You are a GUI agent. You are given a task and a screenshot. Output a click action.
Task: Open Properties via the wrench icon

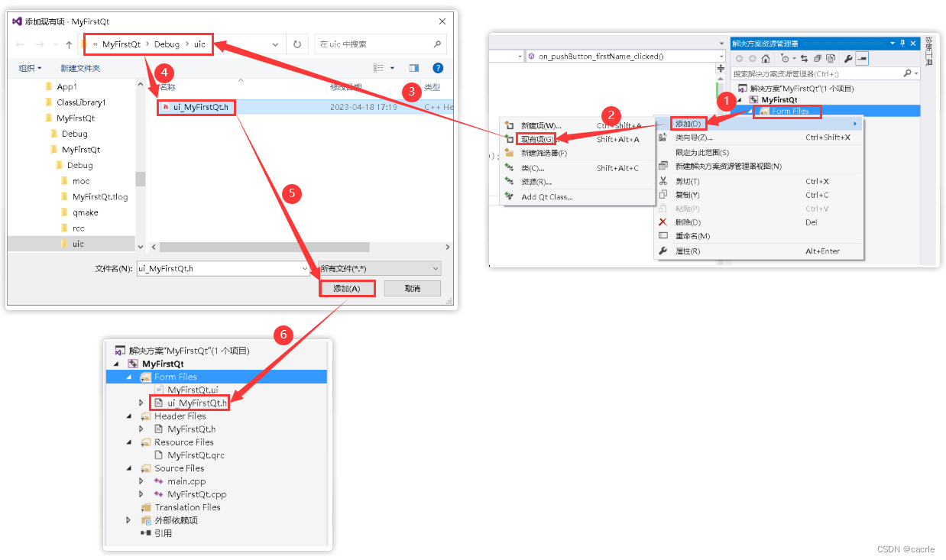pos(849,58)
